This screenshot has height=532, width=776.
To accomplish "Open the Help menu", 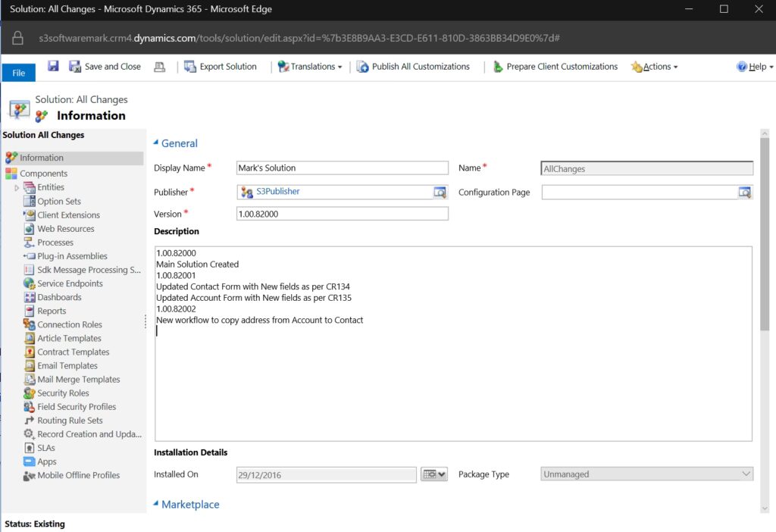I will [x=755, y=67].
